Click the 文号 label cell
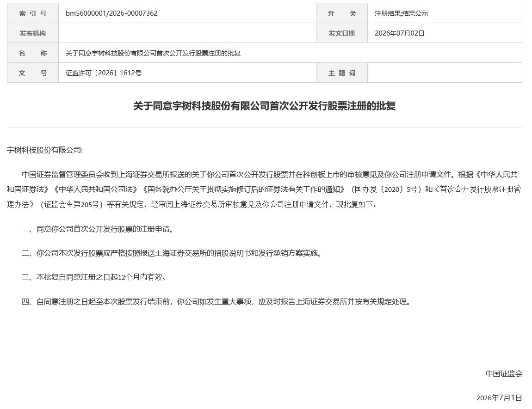 (x=33, y=73)
